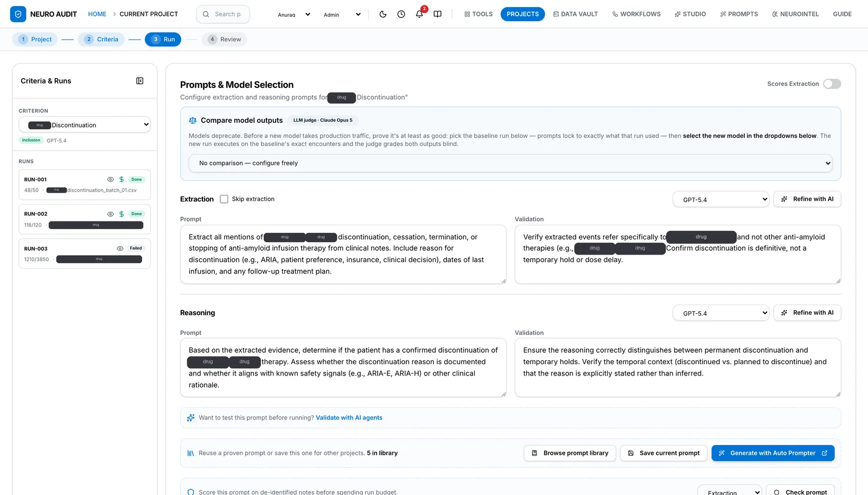Open the Tools menu
868x495 pixels.
[478, 14]
